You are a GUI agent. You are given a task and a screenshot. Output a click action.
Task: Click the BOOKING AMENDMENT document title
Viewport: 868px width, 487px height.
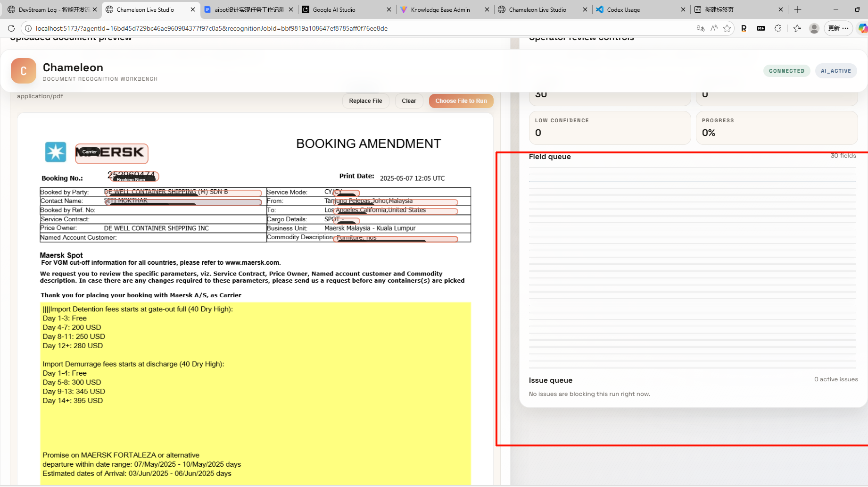tap(369, 143)
